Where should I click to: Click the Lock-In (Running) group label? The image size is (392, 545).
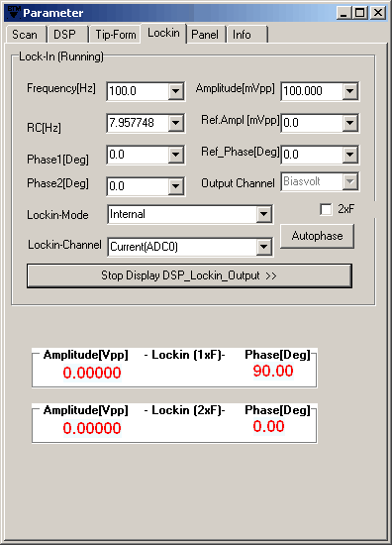pyautogui.click(x=61, y=56)
